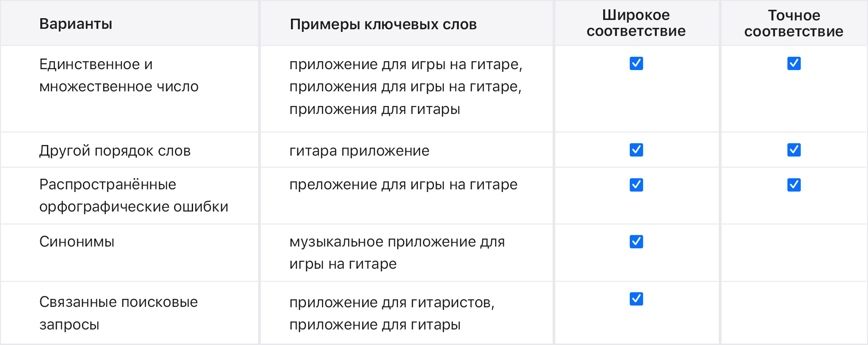Image resolution: width=868 pixels, height=345 pixels.
Task: Click the гитара приложение keyword example
Action: point(359,151)
